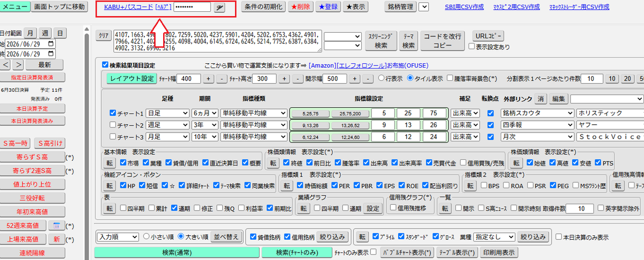Decrease チャート幅 with its minus button
The height and width of the screenshot is (260, 644).
222,79
